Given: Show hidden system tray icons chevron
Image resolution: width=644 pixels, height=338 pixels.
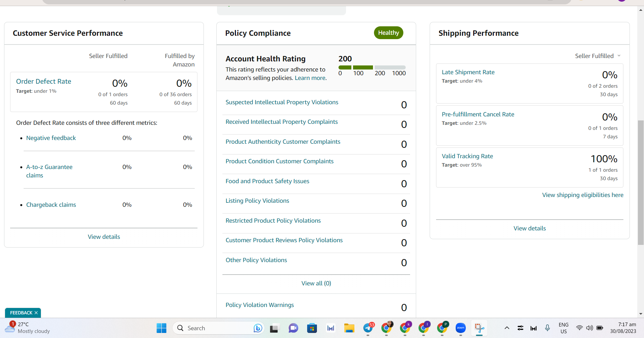Looking at the screenshot, I should click(x=507, y=328).
